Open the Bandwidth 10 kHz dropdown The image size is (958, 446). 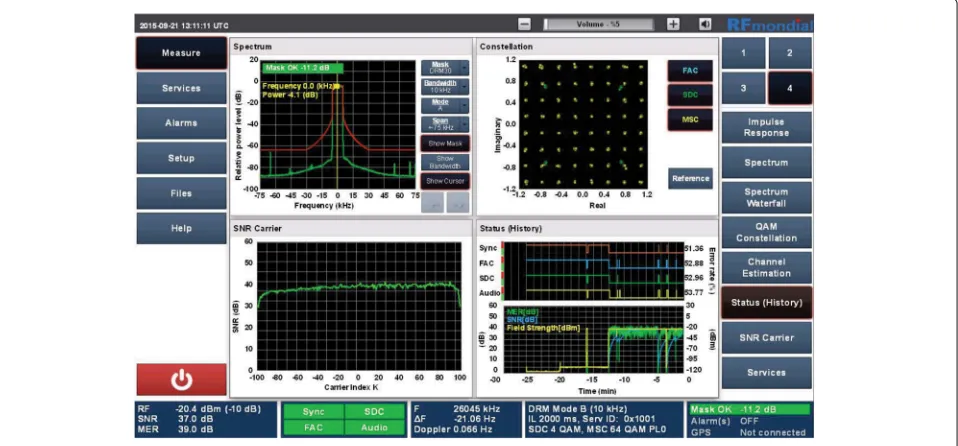point(445,86)
